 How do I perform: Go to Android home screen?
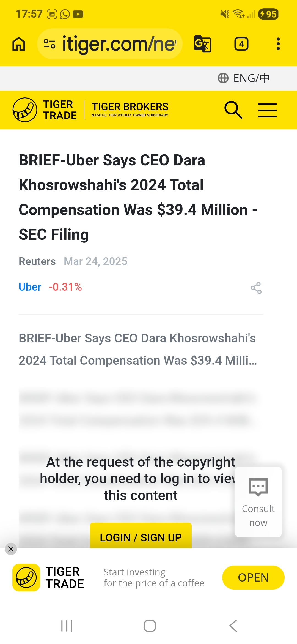coord(150,626)
